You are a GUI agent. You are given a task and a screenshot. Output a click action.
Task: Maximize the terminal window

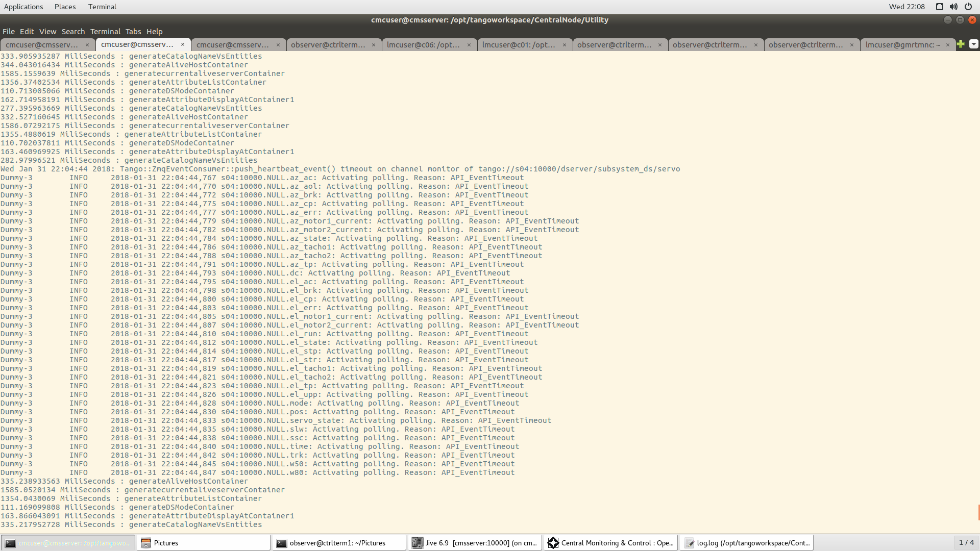pos(960,20)
